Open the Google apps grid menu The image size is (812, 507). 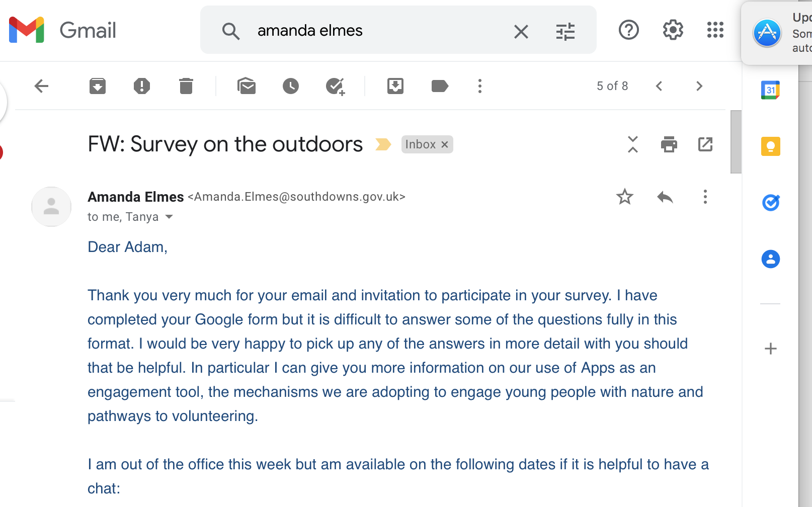(x=715, y=30)
